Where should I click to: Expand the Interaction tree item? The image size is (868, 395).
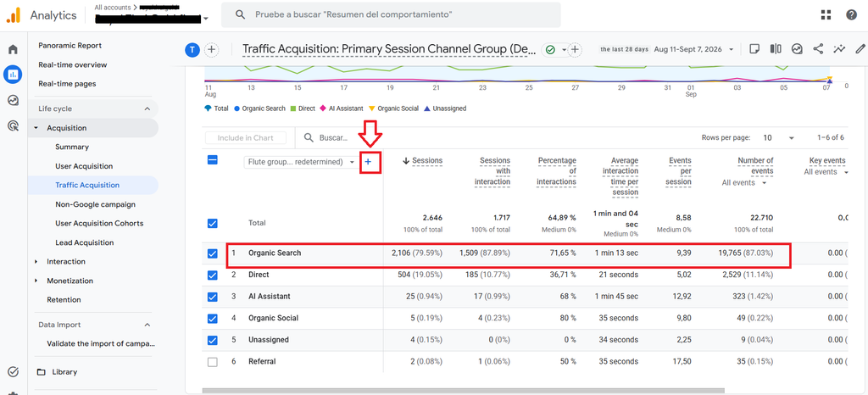point(36,262)
